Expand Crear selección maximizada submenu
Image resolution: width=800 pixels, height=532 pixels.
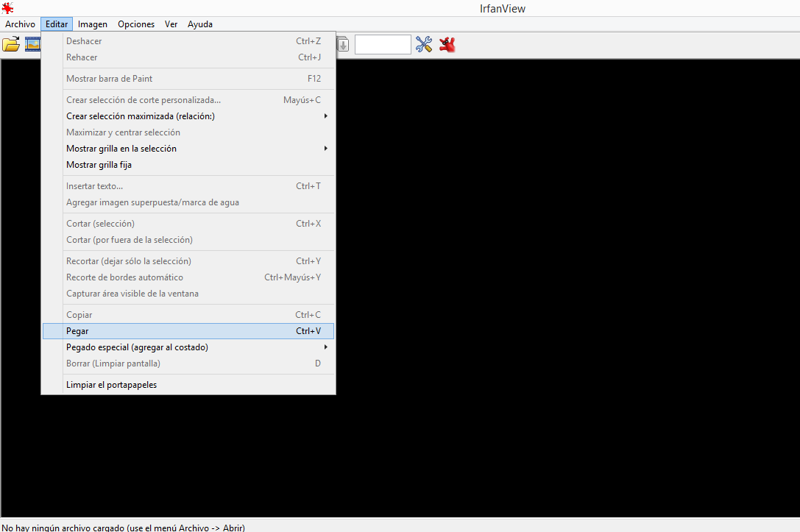(x=188, y=116)
